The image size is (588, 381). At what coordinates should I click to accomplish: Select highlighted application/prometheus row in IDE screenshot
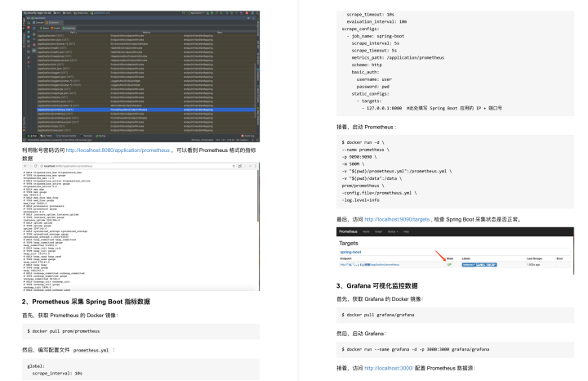[x=145, y=110]
